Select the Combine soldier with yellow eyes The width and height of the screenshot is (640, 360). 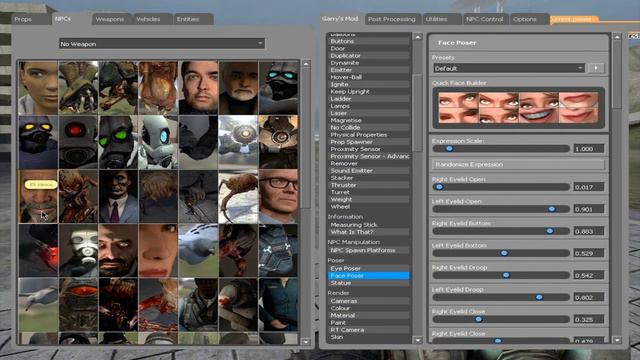(x=38, y=142)
